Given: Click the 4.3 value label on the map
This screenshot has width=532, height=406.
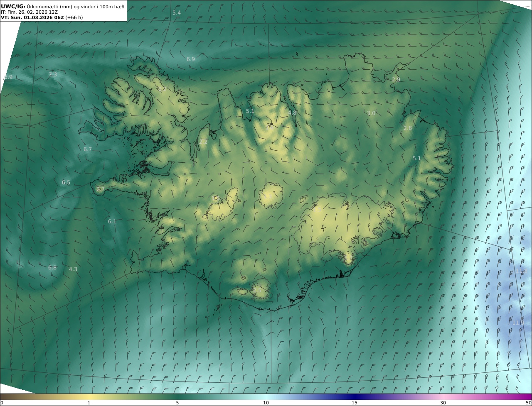Looking at the screenshot, I should (73, 269).
